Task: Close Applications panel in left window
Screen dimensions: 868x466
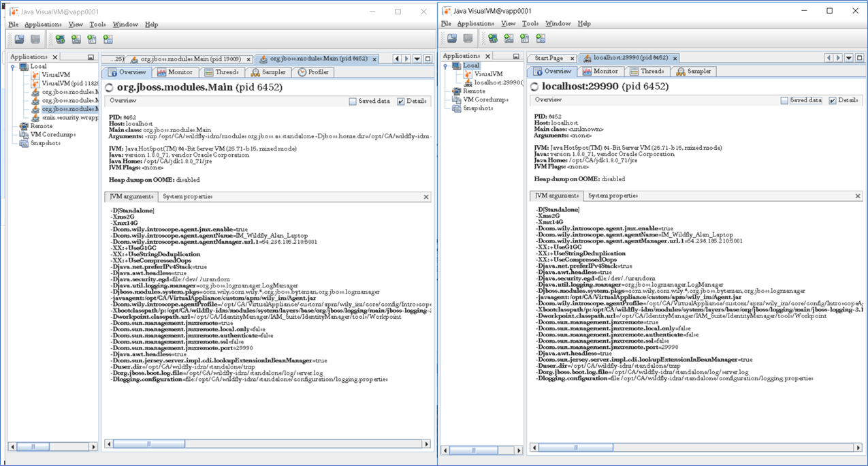Action: pos(56,57)
